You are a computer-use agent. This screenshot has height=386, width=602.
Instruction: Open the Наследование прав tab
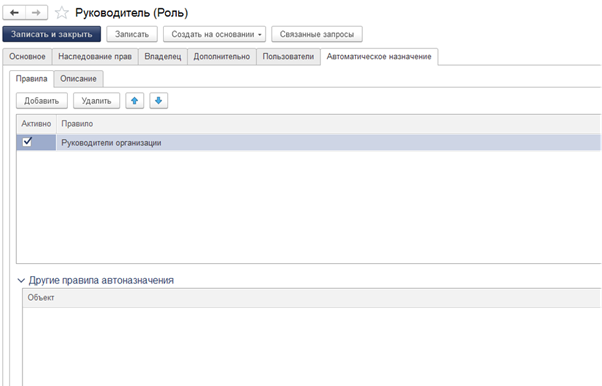[x=95, y=57]
